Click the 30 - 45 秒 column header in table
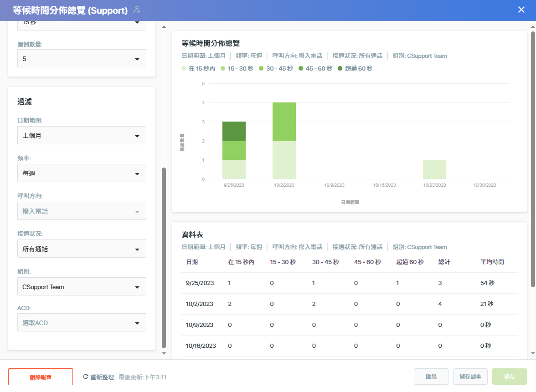The image size is (536, 392). click(x=325, y=262)
